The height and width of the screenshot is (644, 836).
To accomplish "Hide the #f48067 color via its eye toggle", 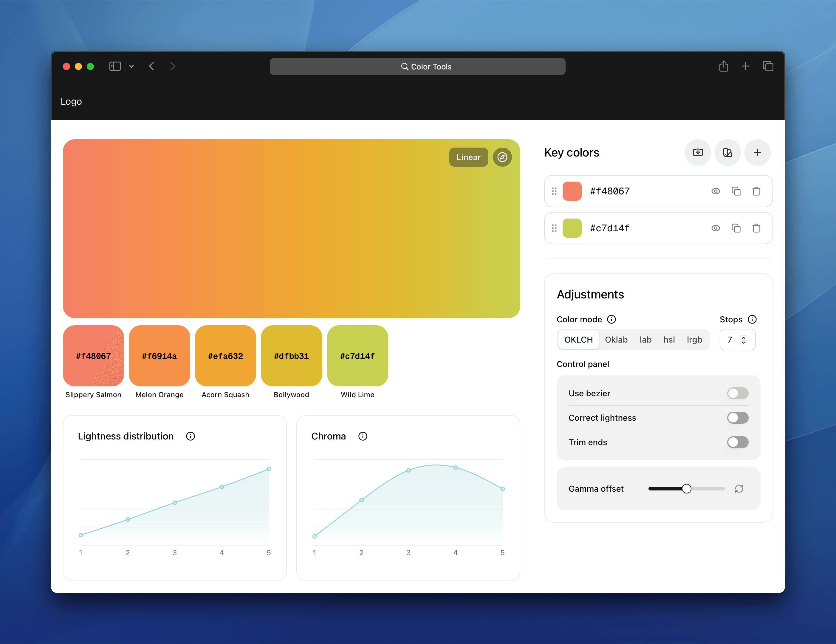I will coord(716,191).
